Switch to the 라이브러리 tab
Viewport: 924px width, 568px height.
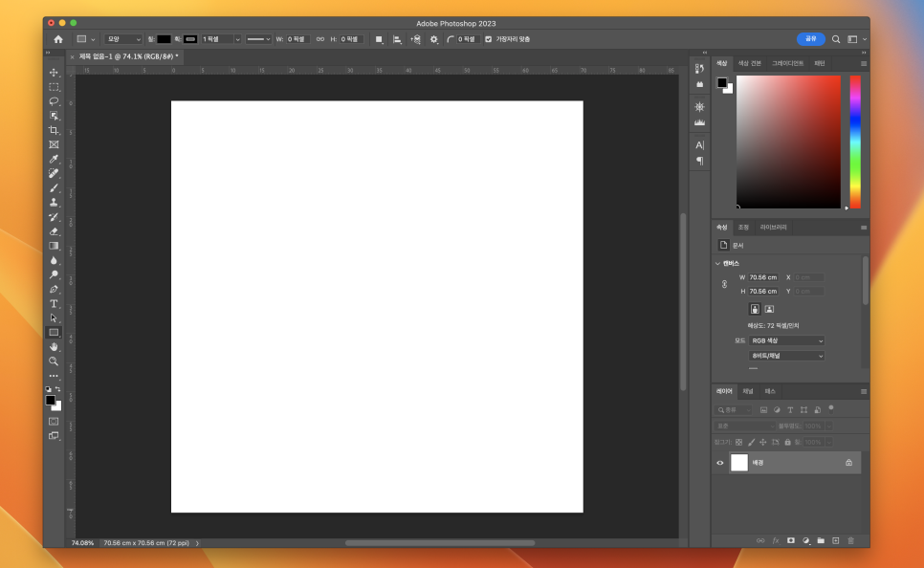[x=773, y=228]
